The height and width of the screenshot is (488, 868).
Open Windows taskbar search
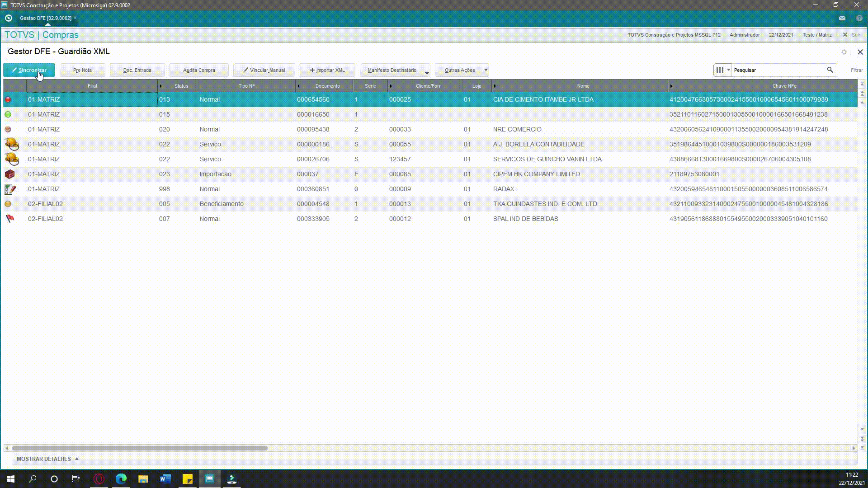(x=33, y=479)
